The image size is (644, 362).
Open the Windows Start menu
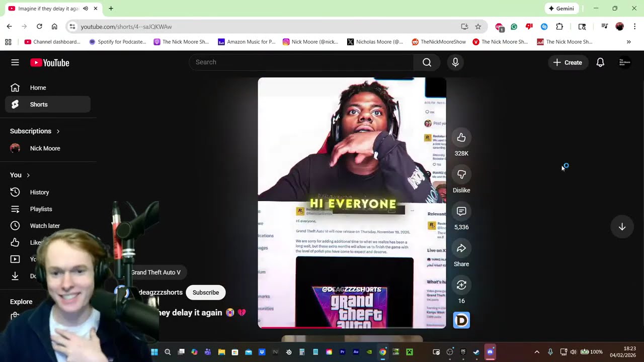[x=154, y=352]
